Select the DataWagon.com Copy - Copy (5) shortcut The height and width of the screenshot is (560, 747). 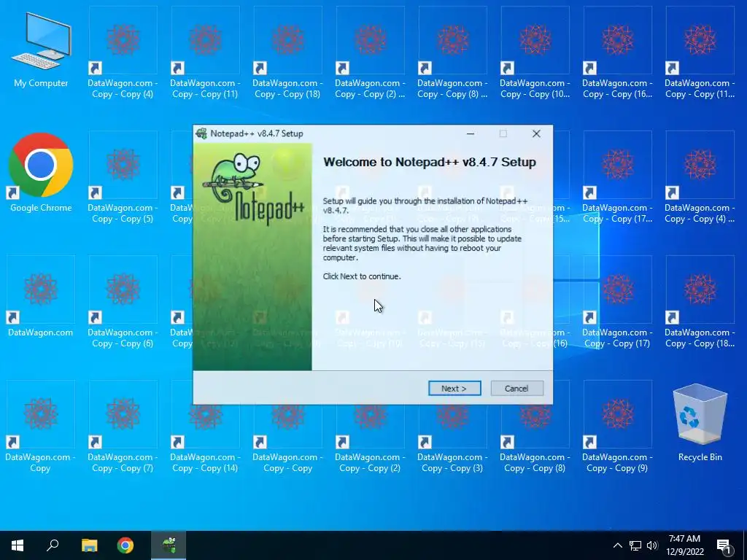[123, 177]
